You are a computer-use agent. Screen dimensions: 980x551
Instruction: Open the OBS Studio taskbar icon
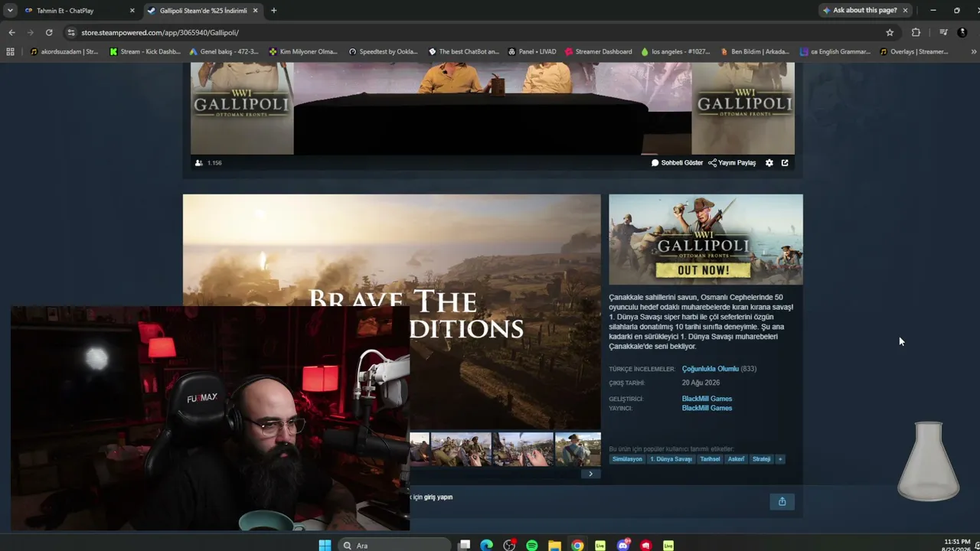tap(509, 546)
